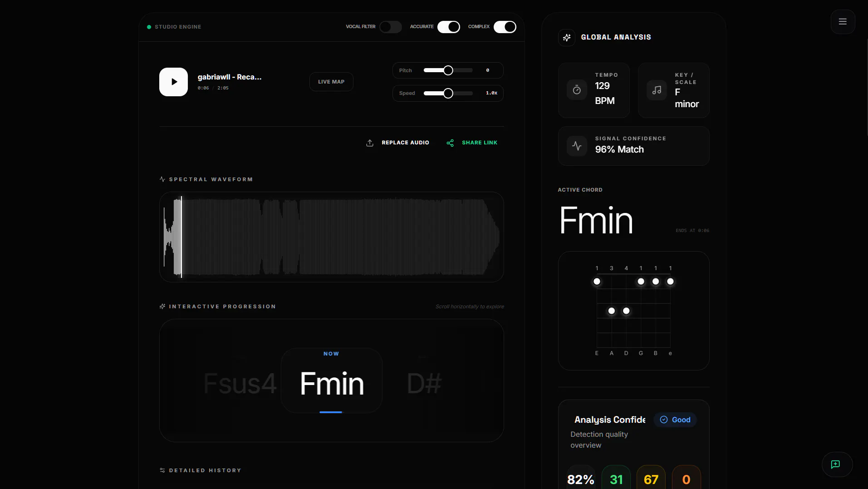The height and width of the screenshot is (489, 868).
Task: Click the tempo stopwatch icon
Action: point(577,90)
